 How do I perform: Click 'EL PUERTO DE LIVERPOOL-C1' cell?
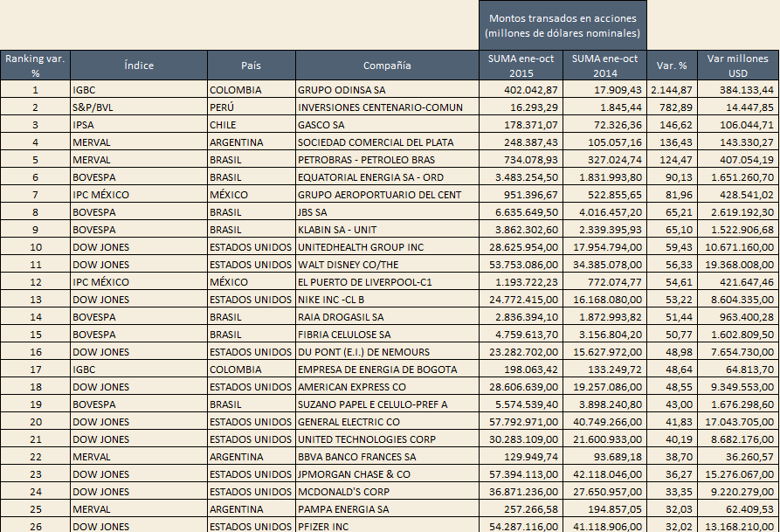tap(387, 281)
